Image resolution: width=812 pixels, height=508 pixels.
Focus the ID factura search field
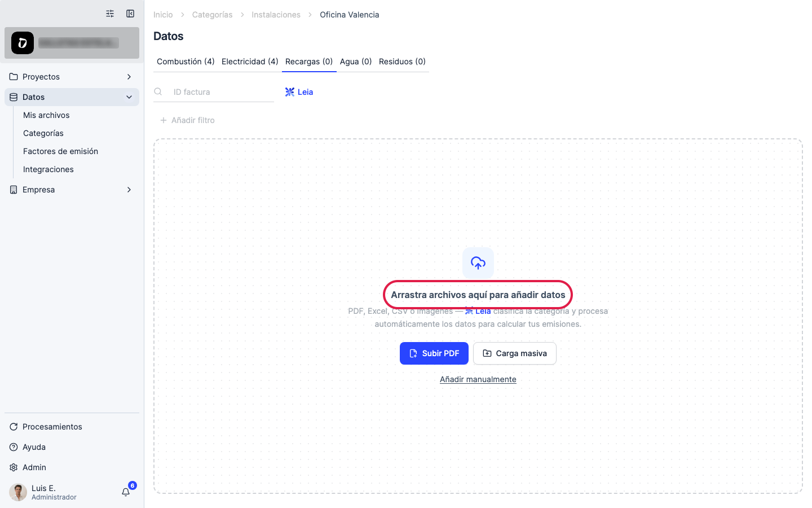pyautogui.click(x=214, y=92)
